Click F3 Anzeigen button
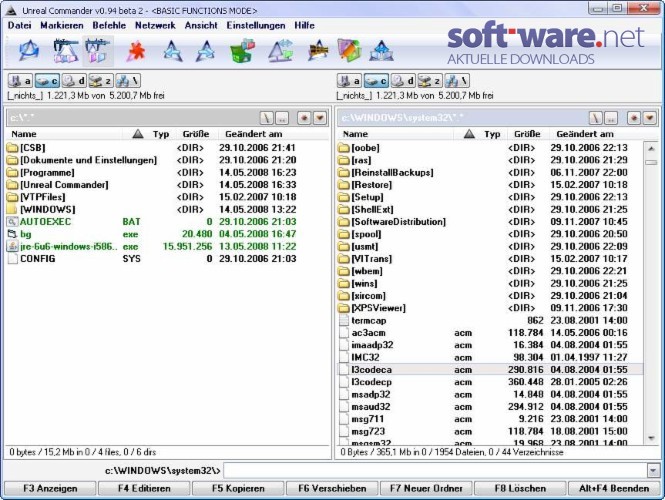The width and height of the screenshot is (665, 500). 50,489
